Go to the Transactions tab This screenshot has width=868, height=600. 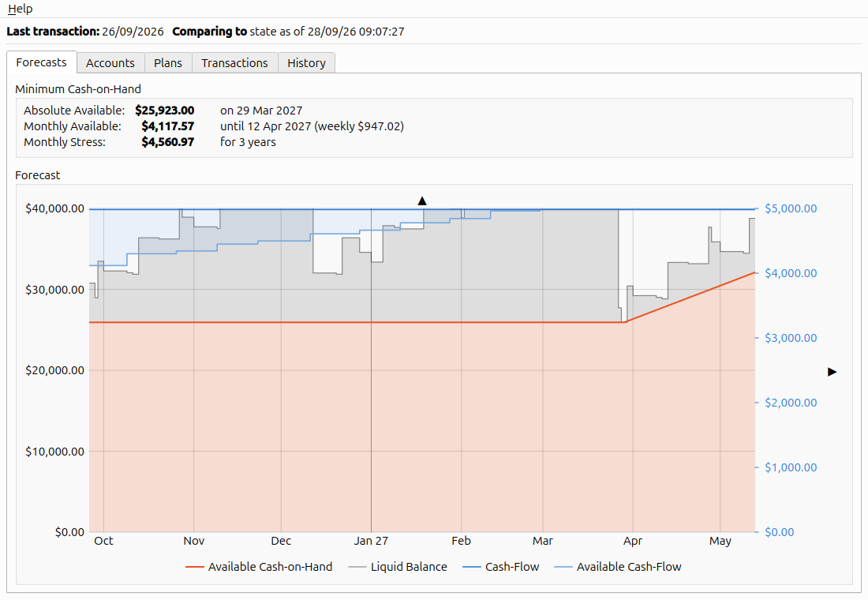point(234,63)
